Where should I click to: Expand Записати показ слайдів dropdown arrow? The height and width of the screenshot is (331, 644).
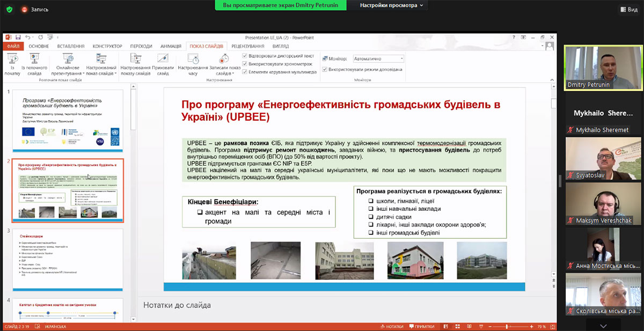(232, 73)
